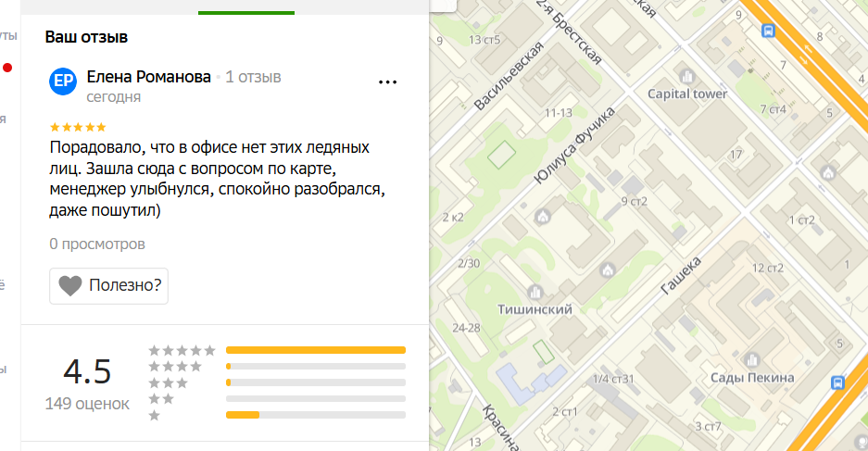
Task: Click the Юлиуса Фучика street label
Action: click(x=574, y=145)
